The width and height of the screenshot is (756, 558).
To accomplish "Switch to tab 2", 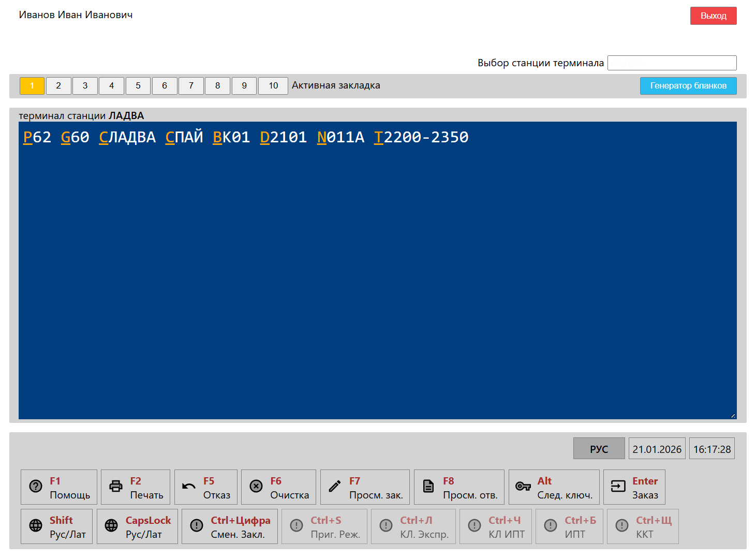I will tap(58, 86).
